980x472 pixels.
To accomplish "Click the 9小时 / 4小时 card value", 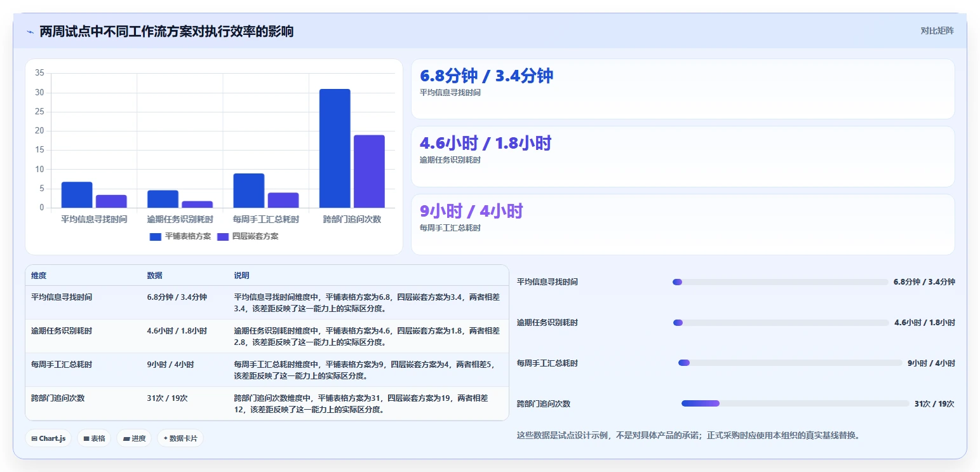I will tap(471, 211).
